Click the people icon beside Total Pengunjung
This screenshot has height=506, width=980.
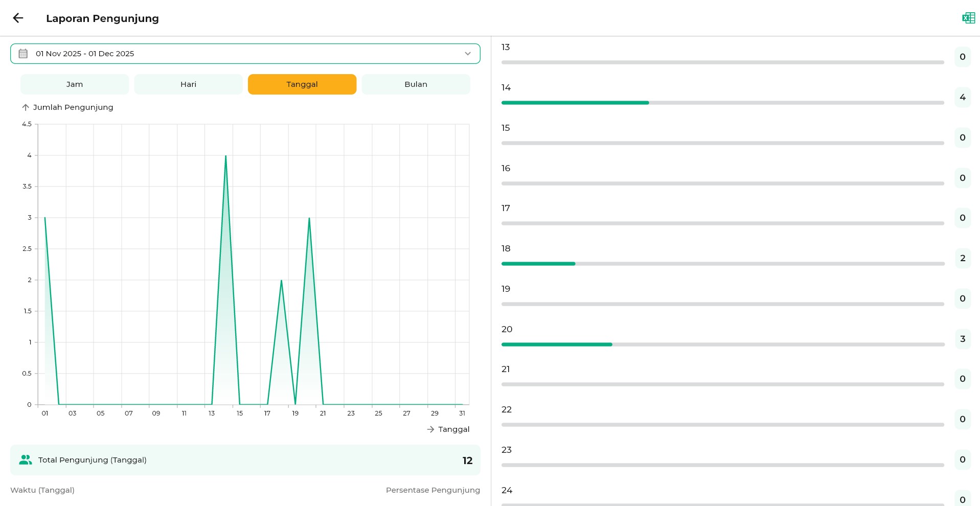pos(25,460)
